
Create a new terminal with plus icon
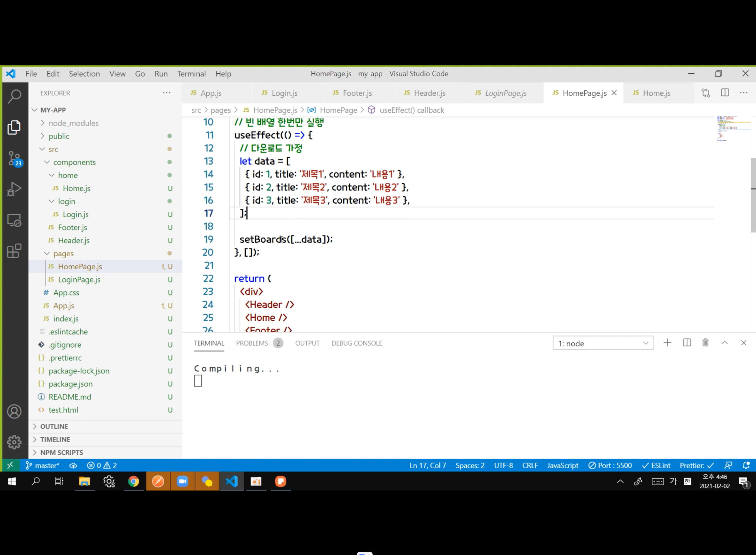point(668,343)
